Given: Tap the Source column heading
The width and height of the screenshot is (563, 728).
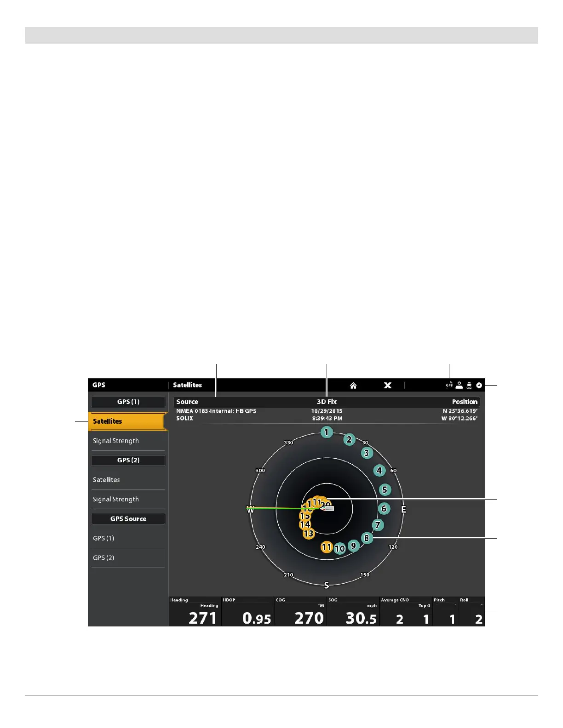Looking at the screenshot, I should point(187,402).
